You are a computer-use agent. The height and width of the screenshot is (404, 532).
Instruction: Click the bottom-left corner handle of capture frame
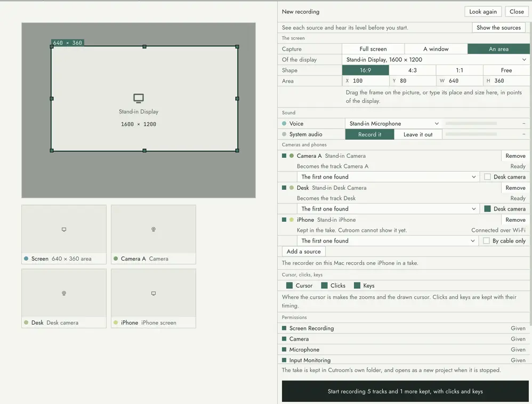click(x=52, y=150)
